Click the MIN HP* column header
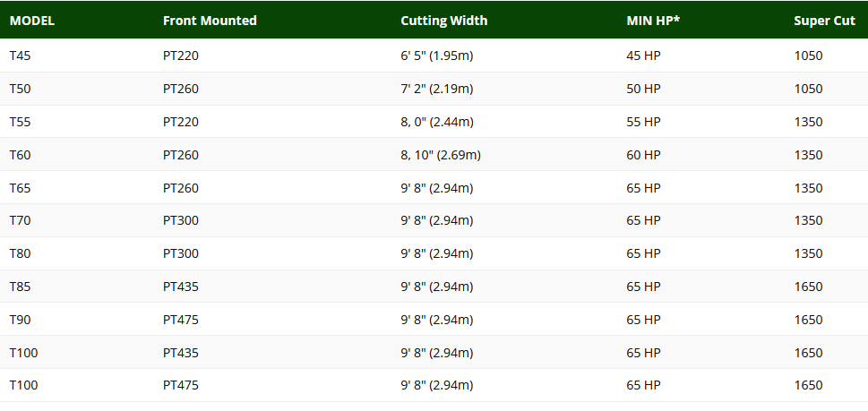Viewport: 868px width, 411px height. pos(652,21)
